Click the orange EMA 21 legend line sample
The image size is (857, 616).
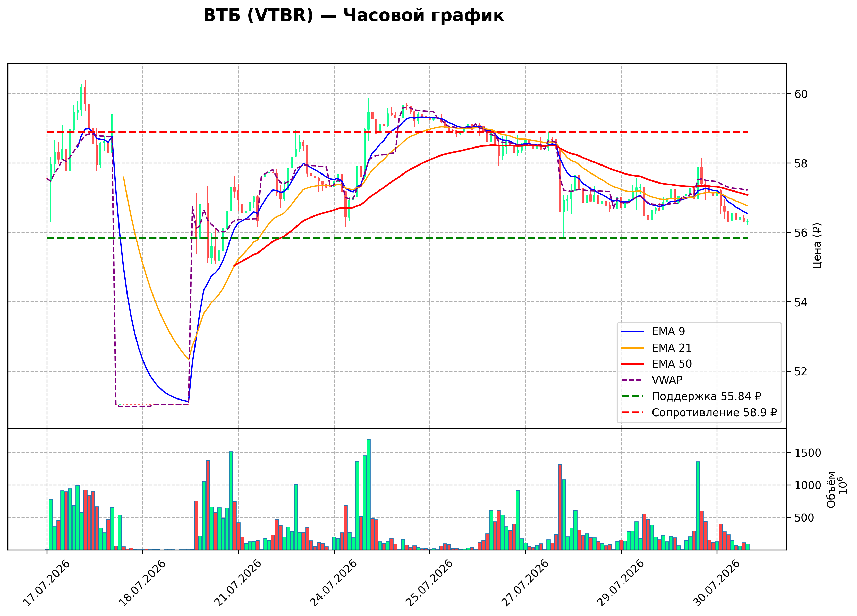point(632,348)
